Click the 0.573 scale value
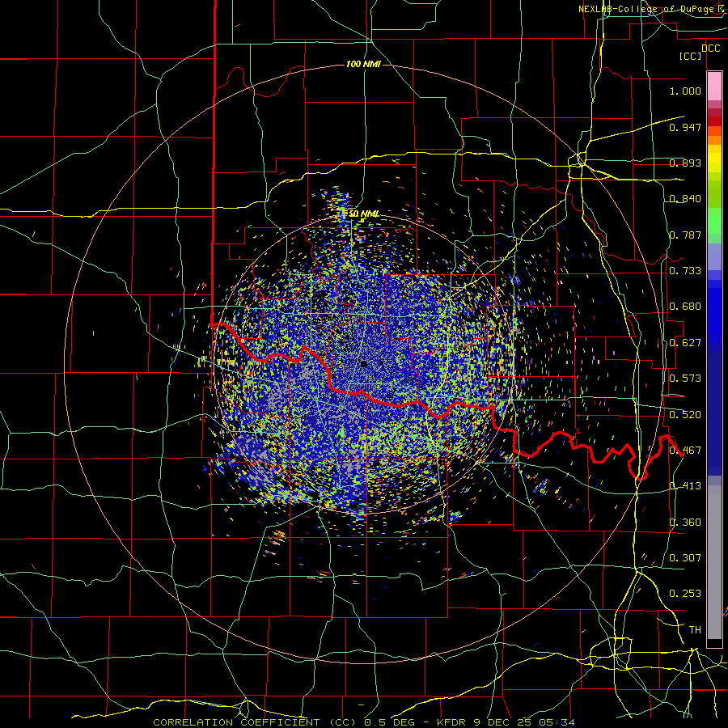 click(685, 379)
